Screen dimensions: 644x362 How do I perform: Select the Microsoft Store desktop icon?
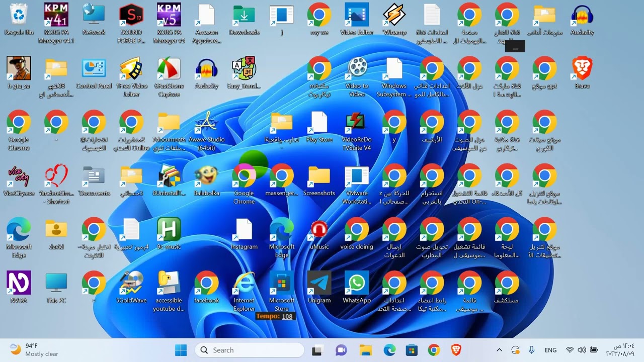tap(282, 292)
